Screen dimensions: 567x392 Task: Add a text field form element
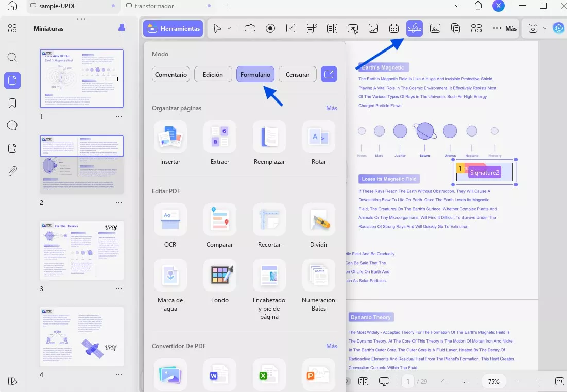point(250,28)
